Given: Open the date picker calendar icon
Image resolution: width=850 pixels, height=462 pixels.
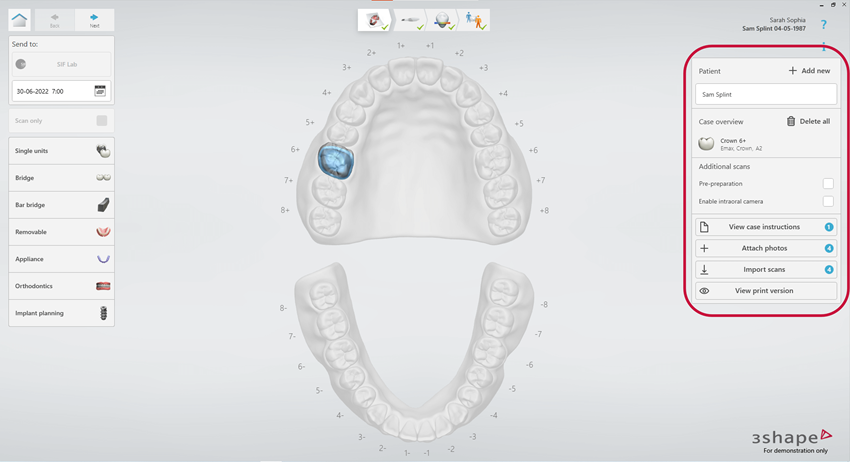Looking at the screenshot, I should pyautogui.click(x=100, y=91).
